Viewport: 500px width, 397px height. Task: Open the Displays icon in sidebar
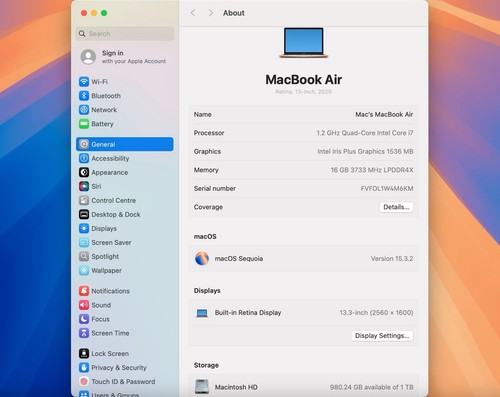(84, 228)
